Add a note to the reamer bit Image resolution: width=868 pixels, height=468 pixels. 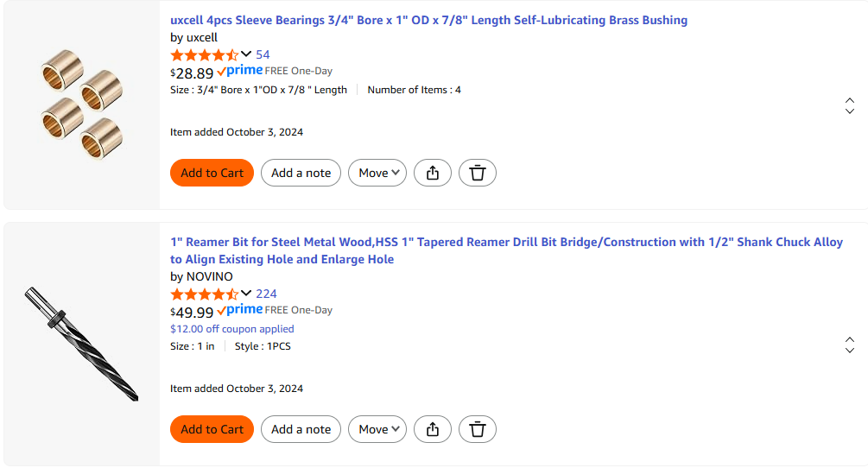(301, 429)
